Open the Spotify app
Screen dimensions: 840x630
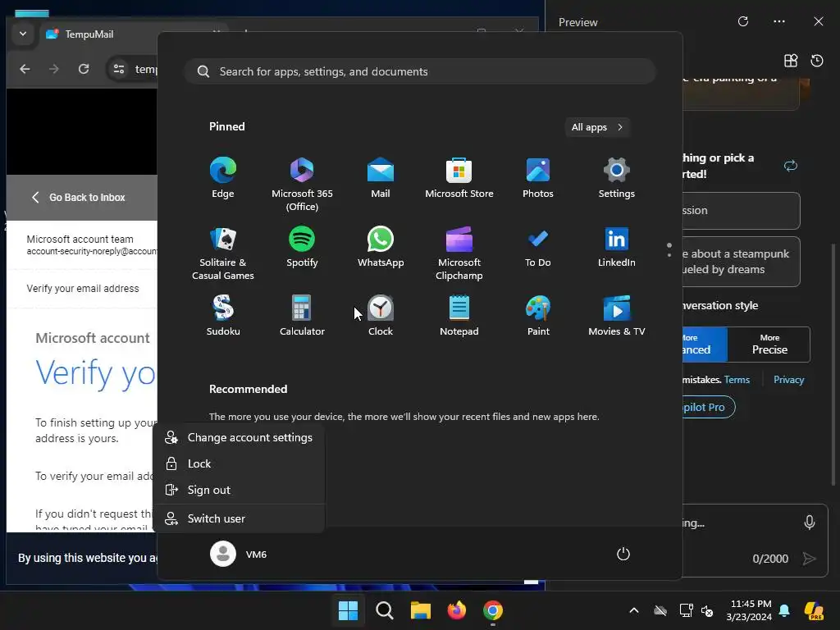[x=302, y=247]
